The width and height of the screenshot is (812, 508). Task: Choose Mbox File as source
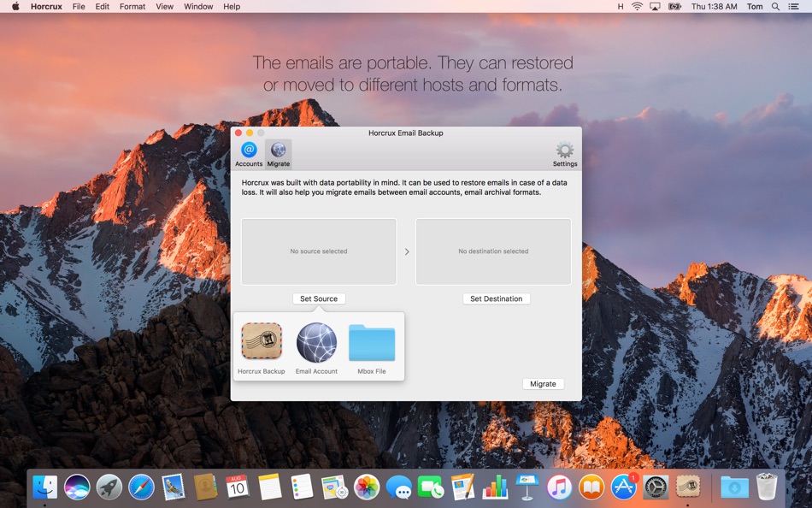(x=371, y=348)
